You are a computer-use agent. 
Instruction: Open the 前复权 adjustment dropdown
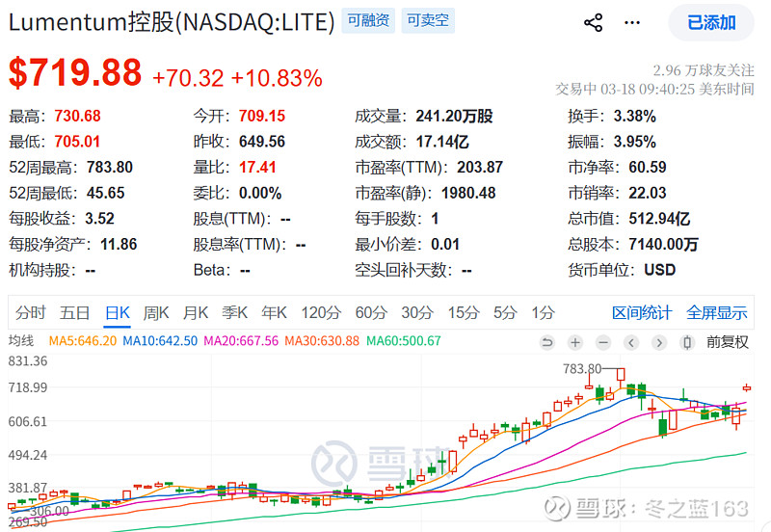pyautogui.click(x=728, y=342)
